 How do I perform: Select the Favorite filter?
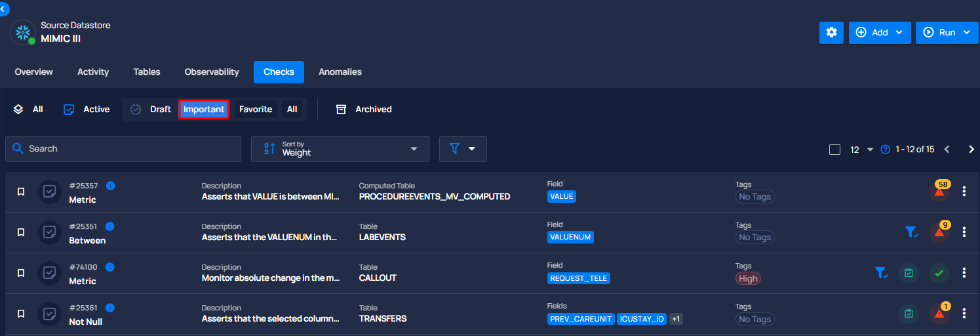256,110
